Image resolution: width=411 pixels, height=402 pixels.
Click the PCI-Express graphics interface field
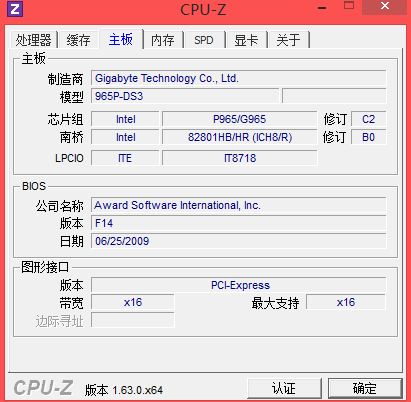point(239,285)
